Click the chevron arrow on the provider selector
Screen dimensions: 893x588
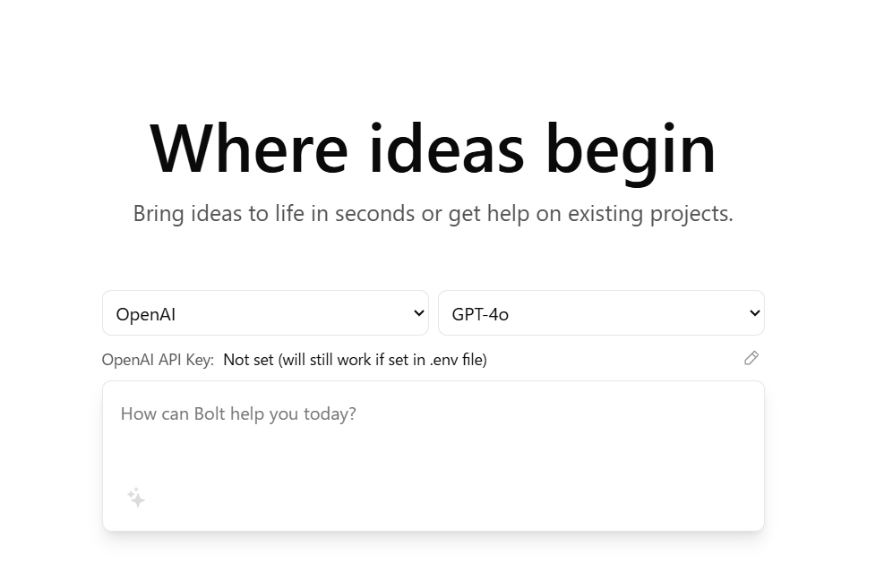click(x=418, y=313)
